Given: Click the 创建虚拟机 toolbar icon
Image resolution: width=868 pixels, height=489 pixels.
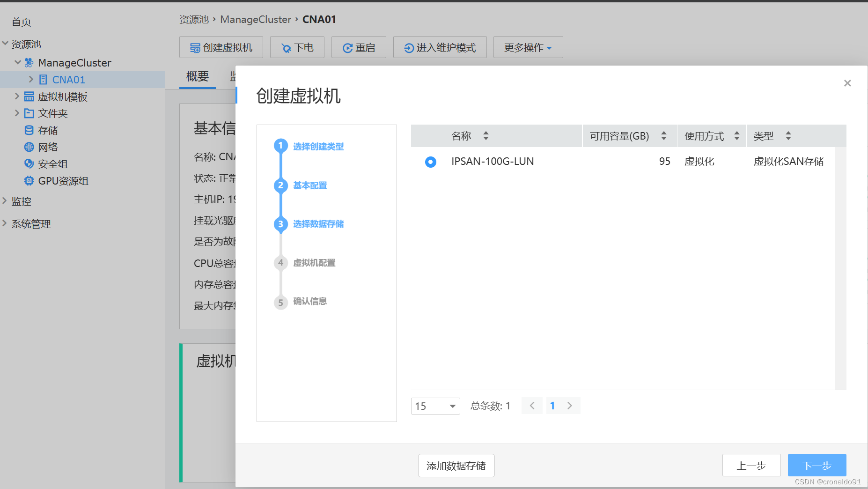Looking at the screenshot, I should pos(195,48).
